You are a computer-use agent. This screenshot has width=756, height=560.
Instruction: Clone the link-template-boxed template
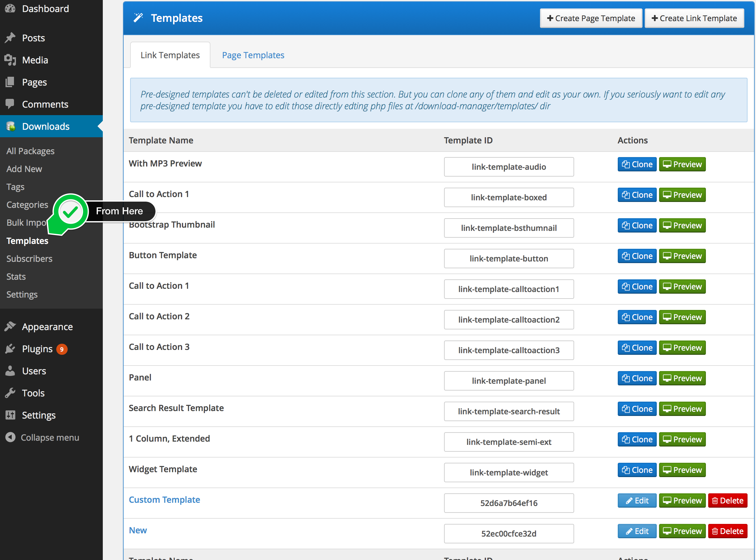pos(637,195)
